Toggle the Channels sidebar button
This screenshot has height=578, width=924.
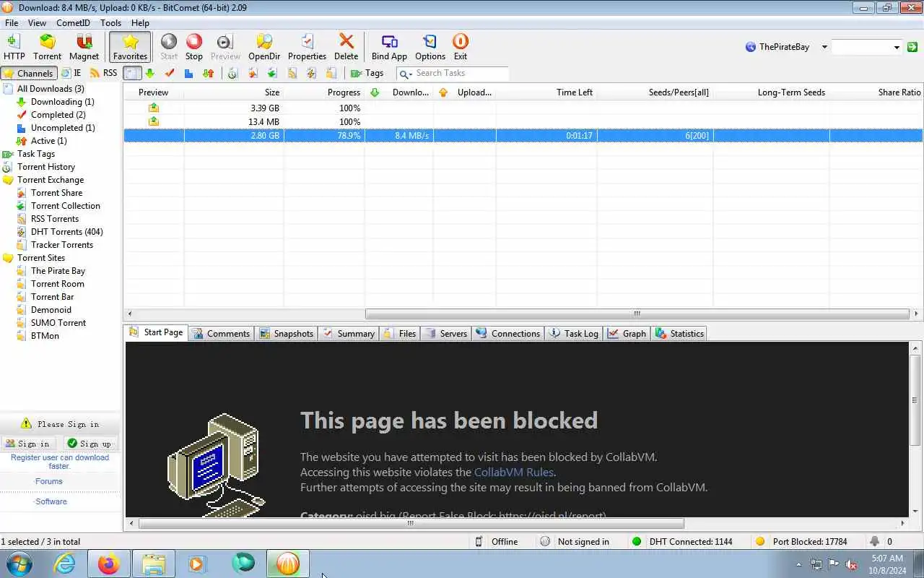29,73
